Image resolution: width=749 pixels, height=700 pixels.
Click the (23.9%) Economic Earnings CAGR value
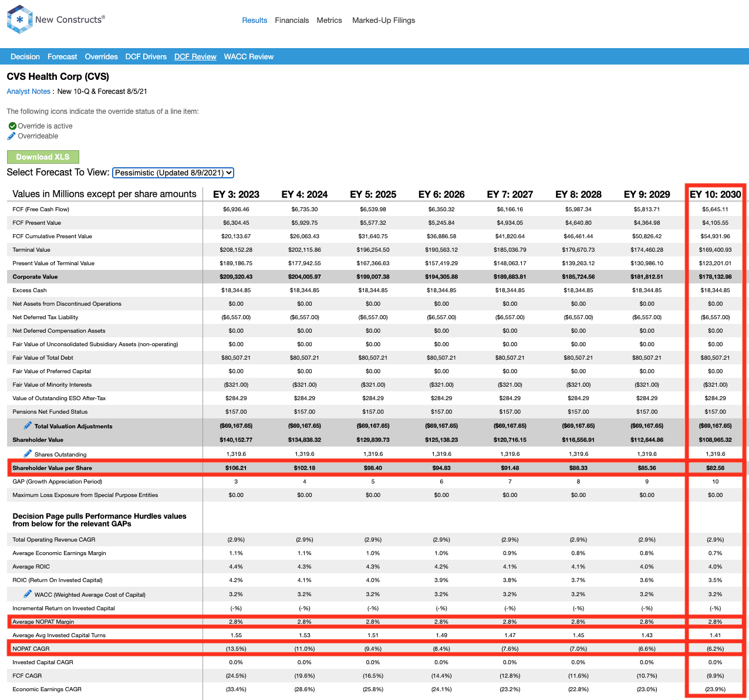[x=716, y=689]
